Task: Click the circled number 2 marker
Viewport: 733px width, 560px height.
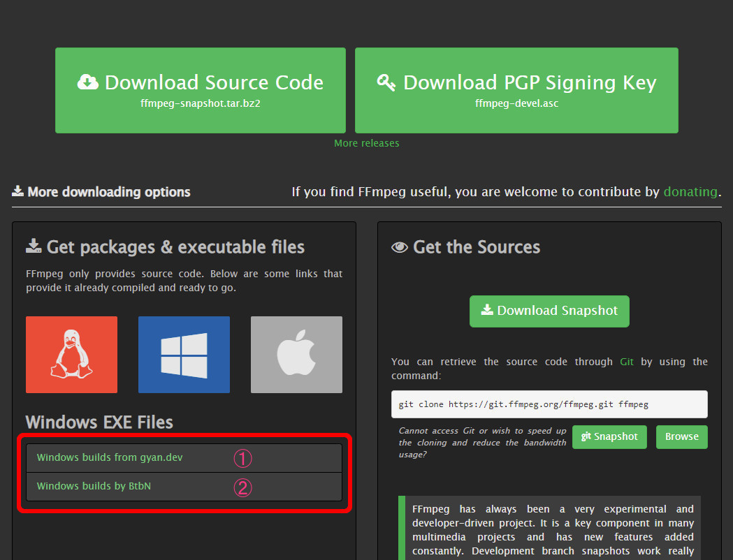Action: pyautogui.click(x=242, y=487)
